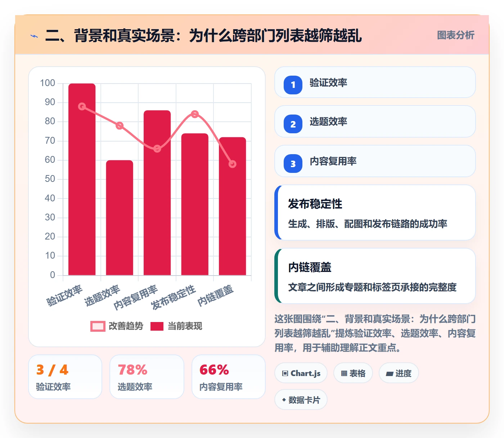Viewport: 504px width, 438px height.
Task: Select the 数据卡片 tag
Action: [x=301, y=400]
